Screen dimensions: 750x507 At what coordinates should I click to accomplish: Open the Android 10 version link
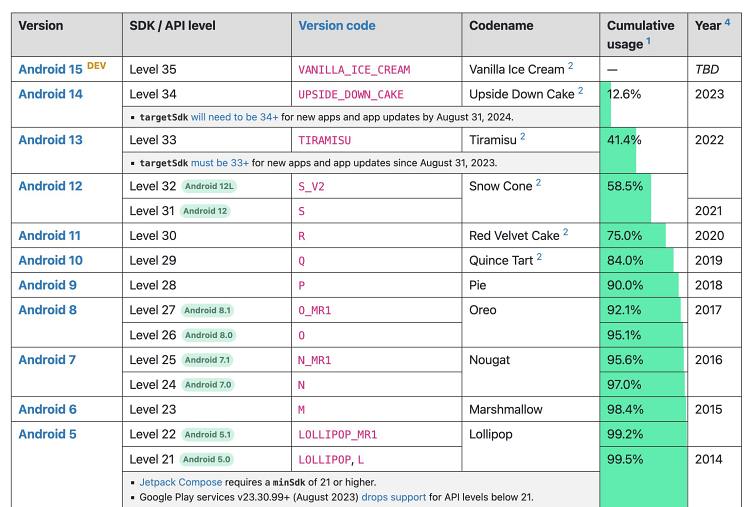(50, 261)
